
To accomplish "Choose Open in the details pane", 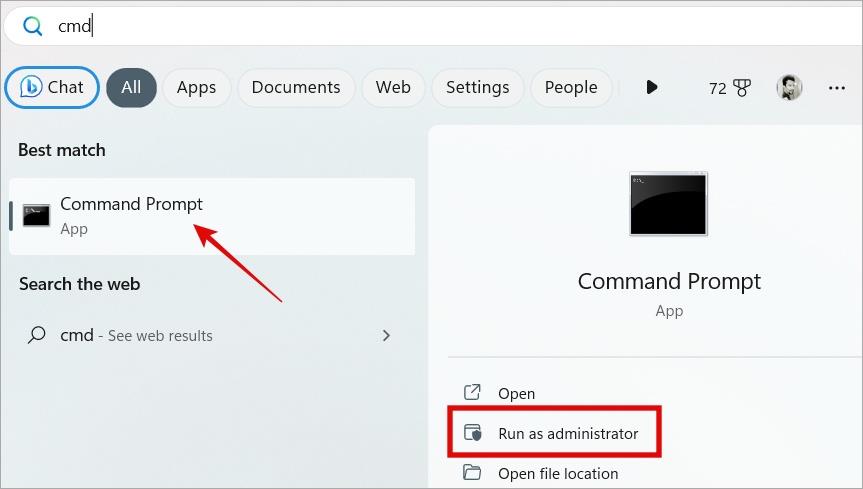I will point(516,393).
